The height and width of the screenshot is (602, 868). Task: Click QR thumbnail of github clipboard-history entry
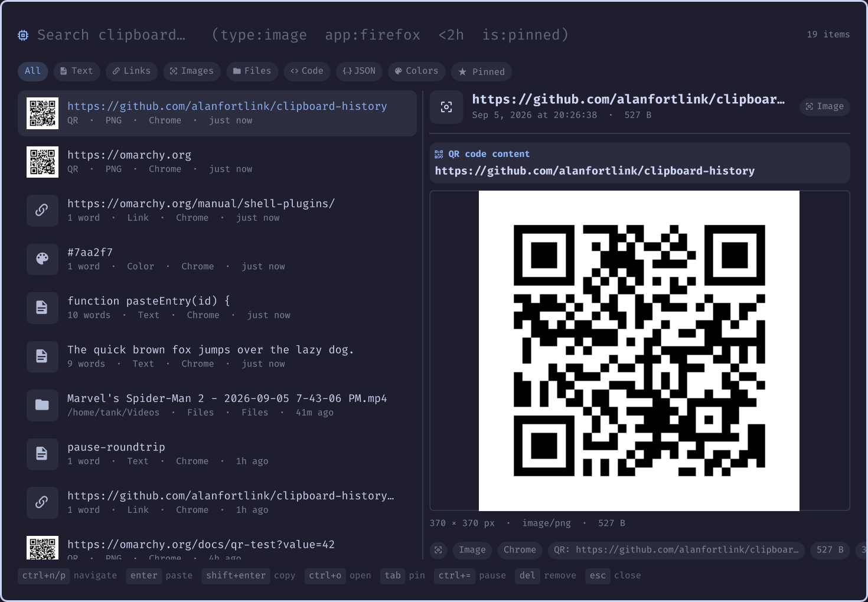pyautogui.click(x=43, y=113)
